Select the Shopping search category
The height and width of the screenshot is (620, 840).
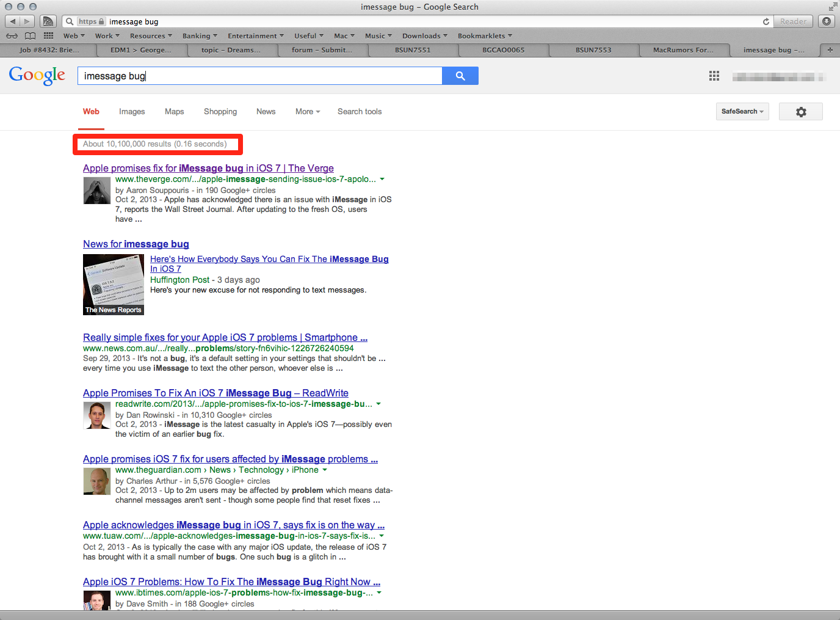point(220,112)
